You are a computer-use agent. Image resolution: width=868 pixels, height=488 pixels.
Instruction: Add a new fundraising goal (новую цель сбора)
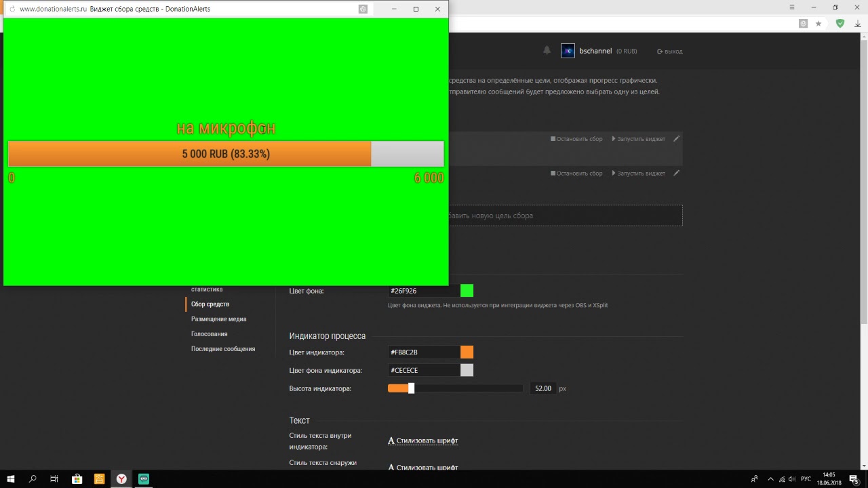point(566,216)
